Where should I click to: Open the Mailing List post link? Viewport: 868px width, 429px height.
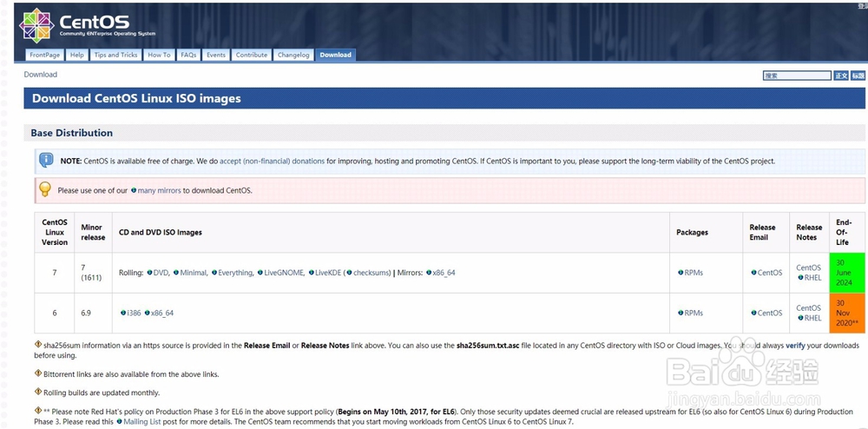coord(141,421)
